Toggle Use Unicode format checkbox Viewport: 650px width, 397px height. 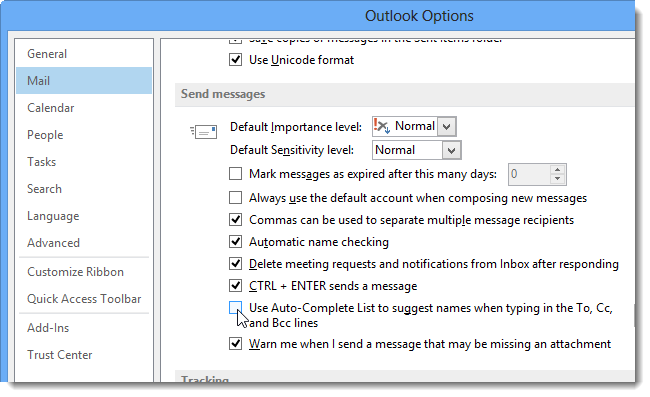[235, 60]
